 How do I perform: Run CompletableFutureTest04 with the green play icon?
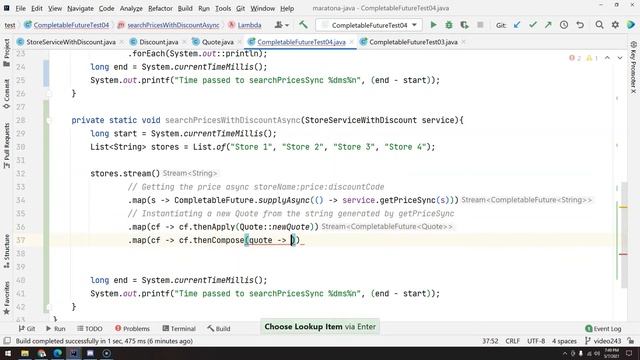(x=433, y=25)
